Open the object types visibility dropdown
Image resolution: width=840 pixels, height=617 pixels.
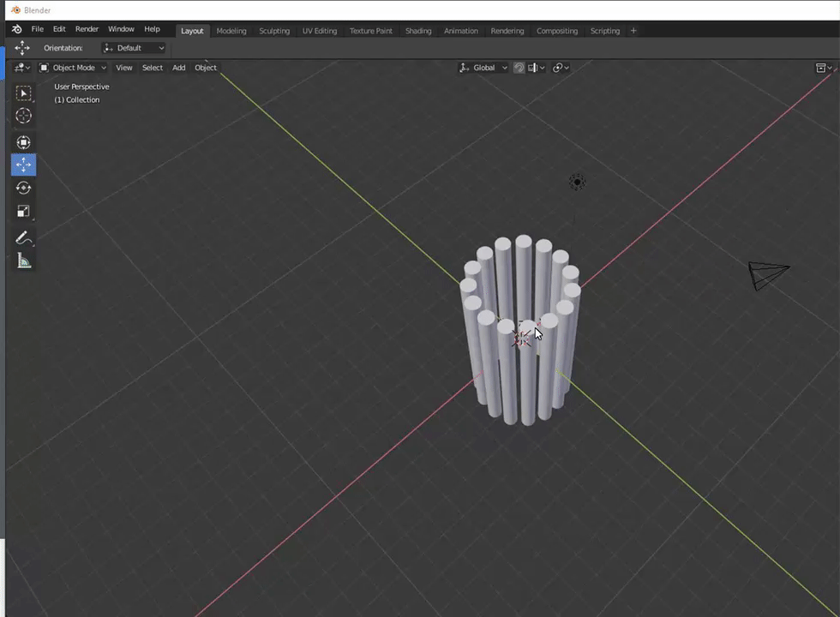pos(824,68)
